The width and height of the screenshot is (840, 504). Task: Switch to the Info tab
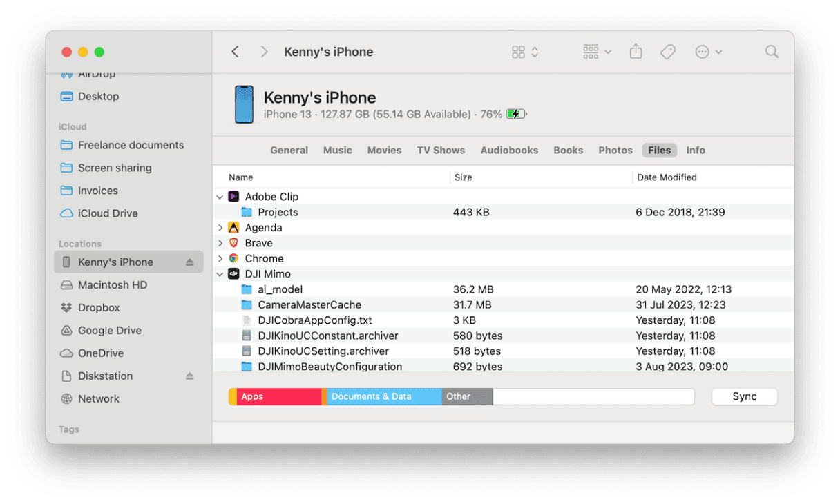point(696,151)
